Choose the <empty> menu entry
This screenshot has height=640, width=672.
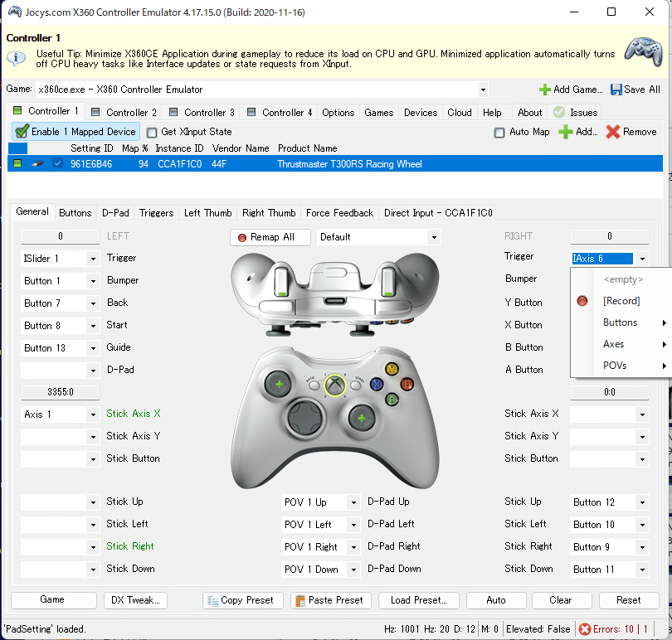click(621, 279)
